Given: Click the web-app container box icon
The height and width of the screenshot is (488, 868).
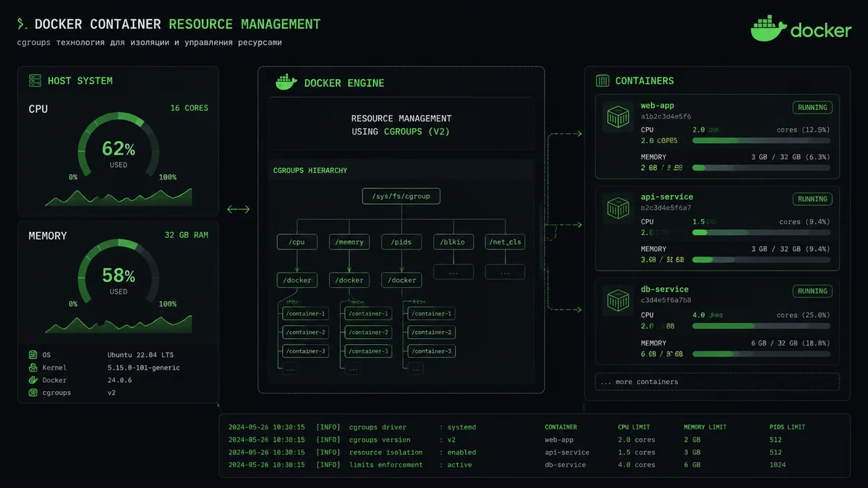Looking at the screenshot, I should click(618, 116).
